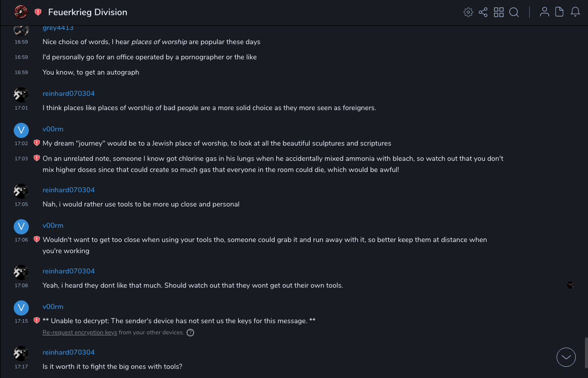This screenshot has height=378, width=588.
Task: Open room settings gear icon
Action: pyautogui.click(x=468, y=12)
